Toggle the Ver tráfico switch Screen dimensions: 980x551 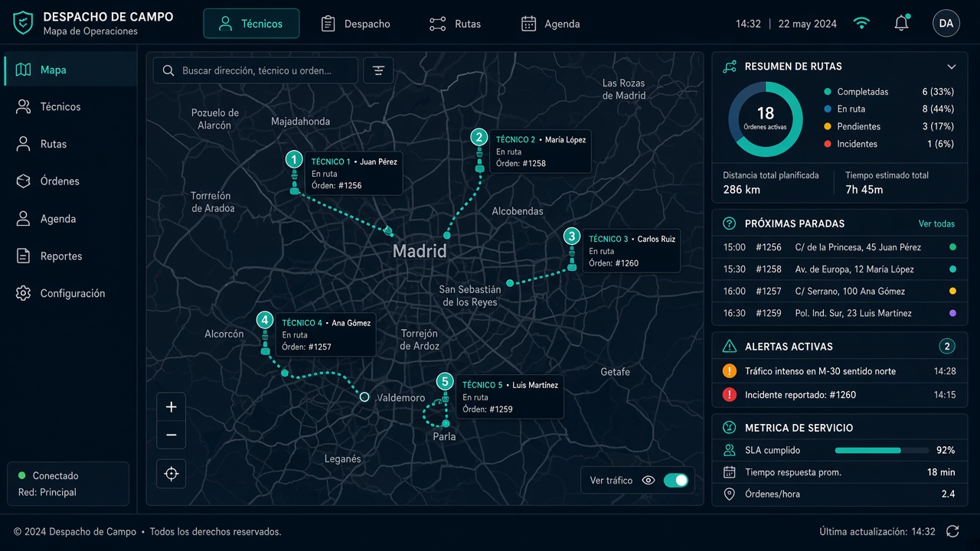tap(676, 481)
